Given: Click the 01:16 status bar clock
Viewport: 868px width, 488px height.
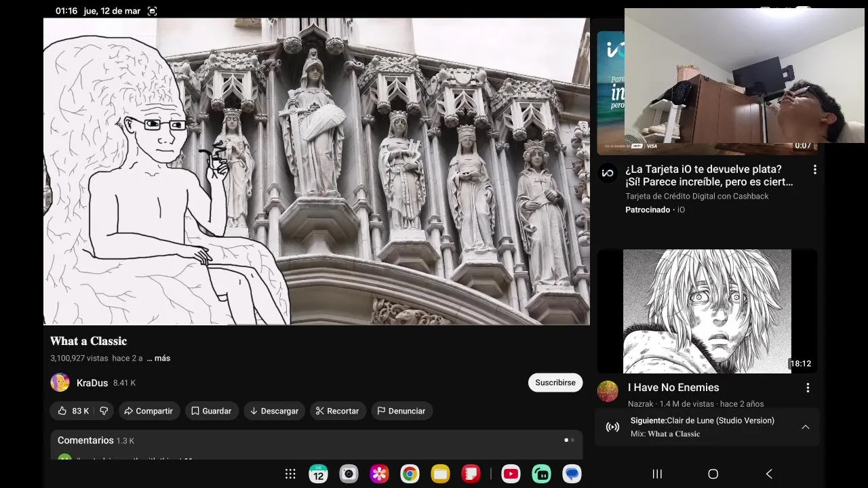Looking at the screenshot, I should (x=66, y=11).
